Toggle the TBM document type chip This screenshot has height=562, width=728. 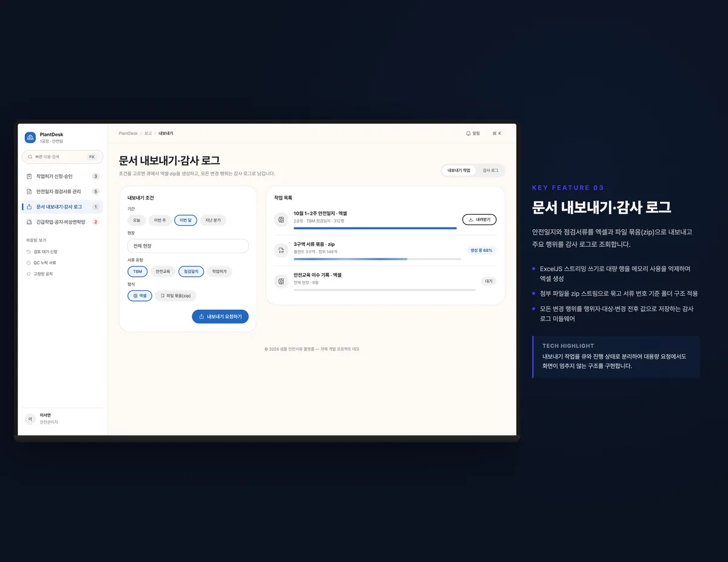point(138,271)
